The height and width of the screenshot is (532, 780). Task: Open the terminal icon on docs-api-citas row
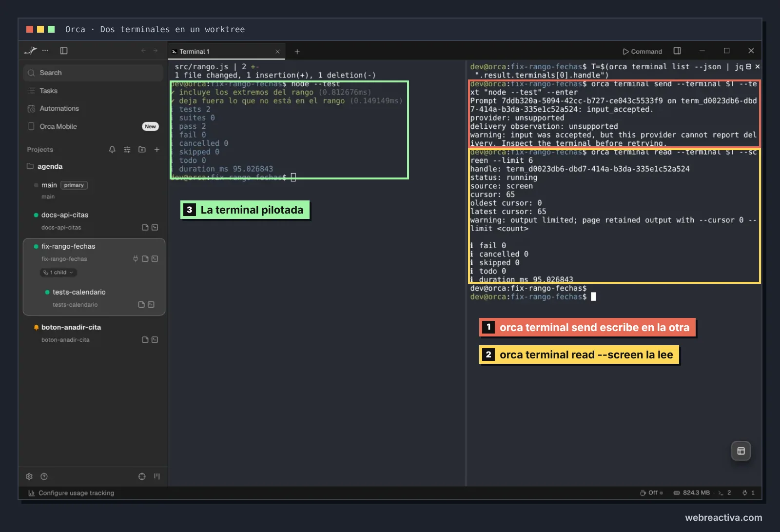point(155,227)
